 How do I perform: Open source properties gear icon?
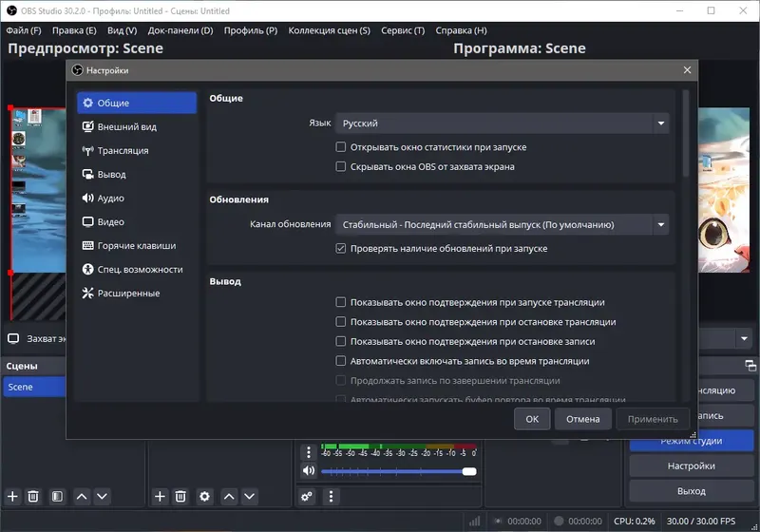(204, 496)
